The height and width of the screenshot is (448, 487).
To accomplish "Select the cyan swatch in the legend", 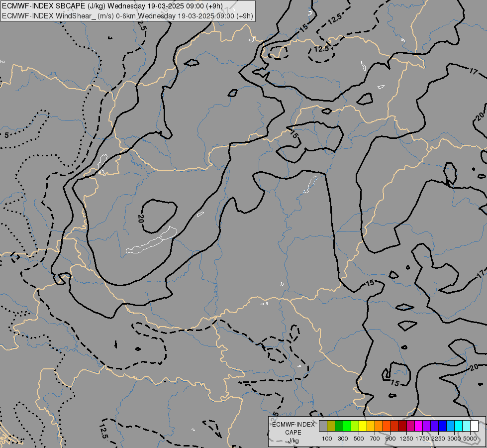I will point(458,426).
